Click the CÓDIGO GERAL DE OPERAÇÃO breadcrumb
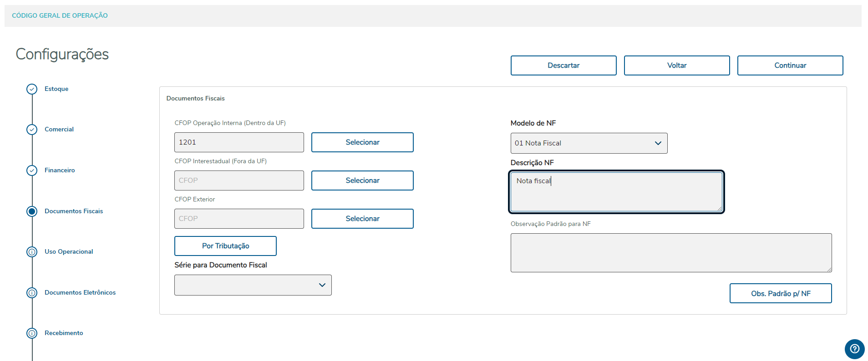Image resolution: width=868 pixels, height=361 pixels. (x=60, y=15)
